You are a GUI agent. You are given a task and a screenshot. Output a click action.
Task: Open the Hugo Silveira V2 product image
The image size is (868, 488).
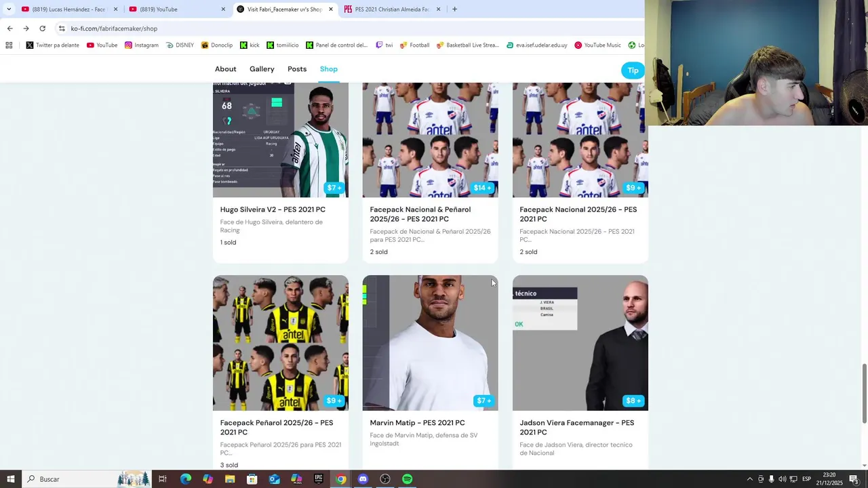pos(281,140)
